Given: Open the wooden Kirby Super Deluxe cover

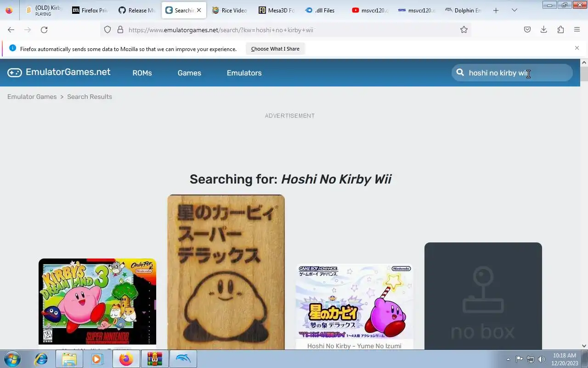Looking at the screenshot, I should (226, 272).
